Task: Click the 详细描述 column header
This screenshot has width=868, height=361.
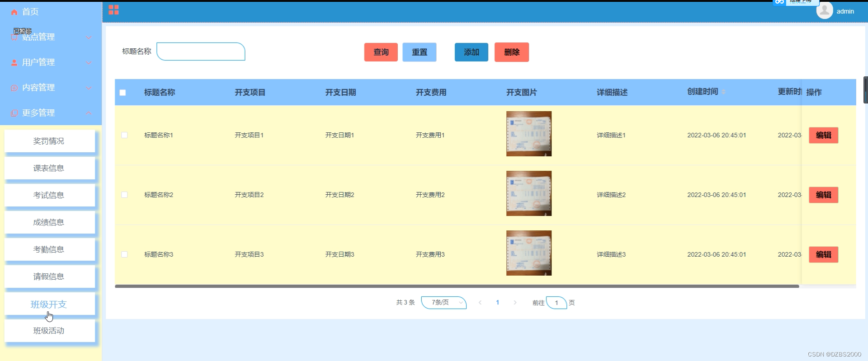Action: (612, 92)
